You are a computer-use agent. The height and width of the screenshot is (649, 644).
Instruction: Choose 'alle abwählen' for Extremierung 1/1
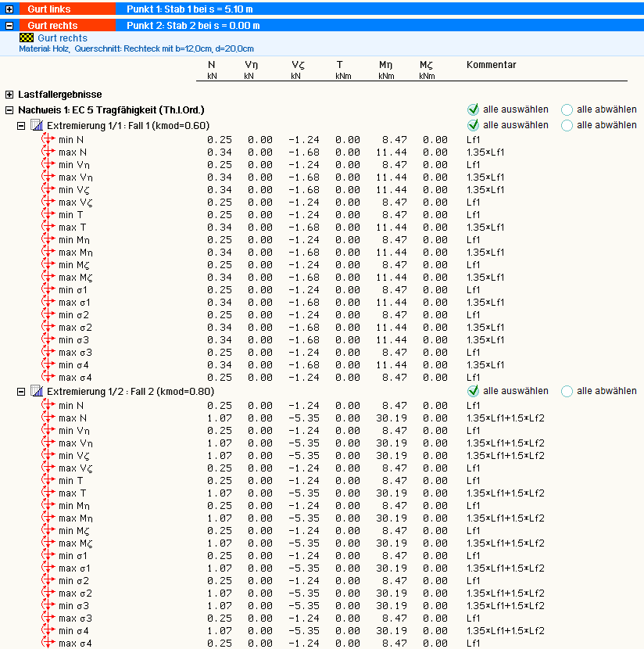click(567, 125)
